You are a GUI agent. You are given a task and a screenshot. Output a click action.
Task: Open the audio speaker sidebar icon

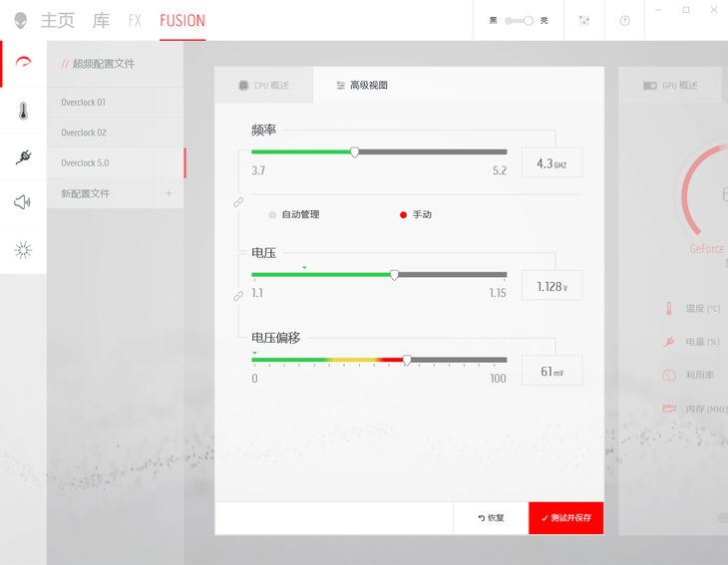point(23,203)
